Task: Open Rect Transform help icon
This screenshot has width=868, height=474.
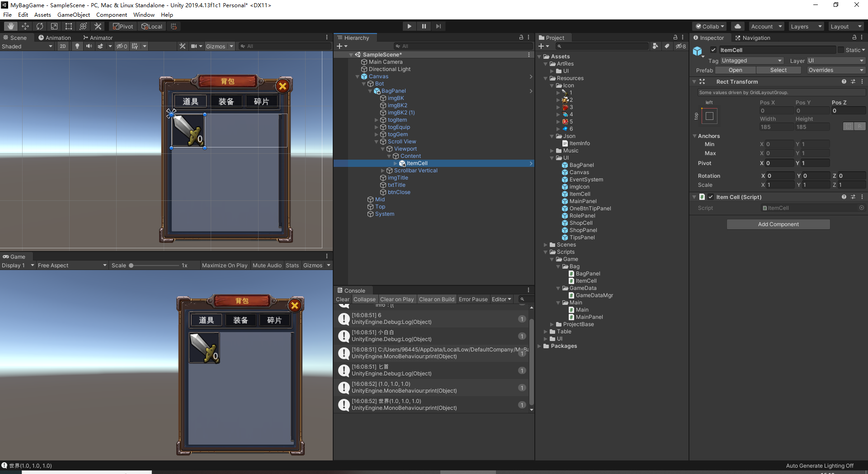Action: (844, 82)
